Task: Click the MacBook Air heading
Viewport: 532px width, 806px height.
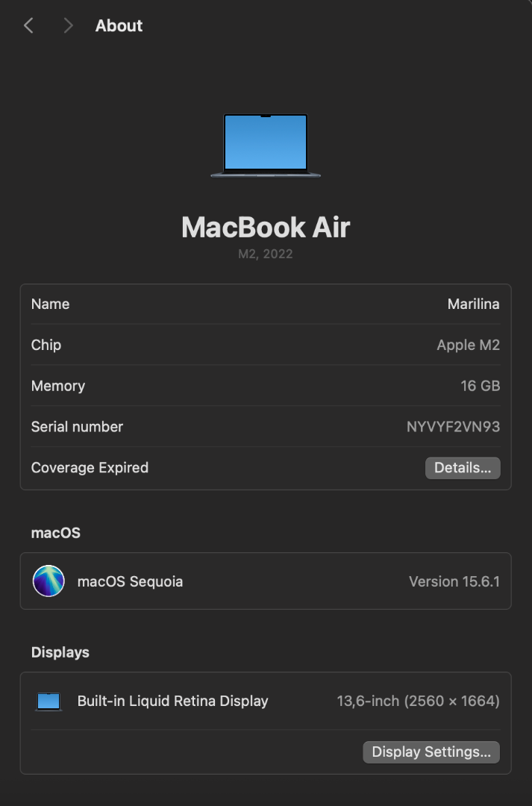Action: coord(266,227)
